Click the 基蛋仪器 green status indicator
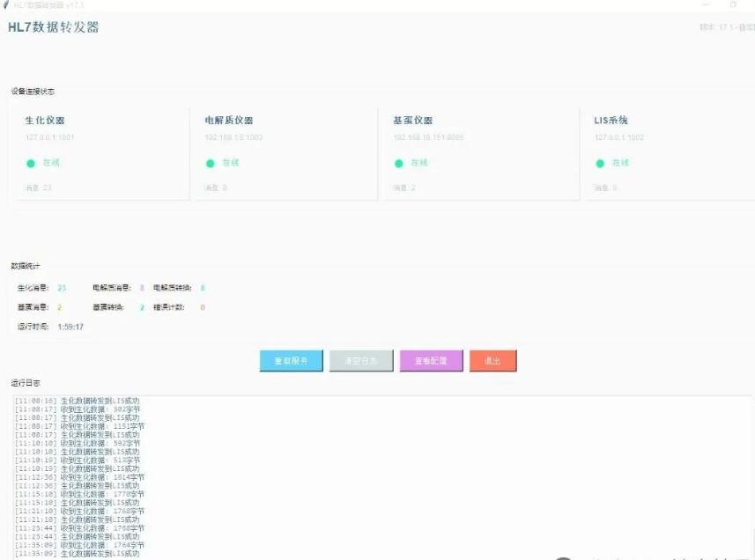This screenshot has width=755, height=560. pyautogui.click(x=399, y=163)
